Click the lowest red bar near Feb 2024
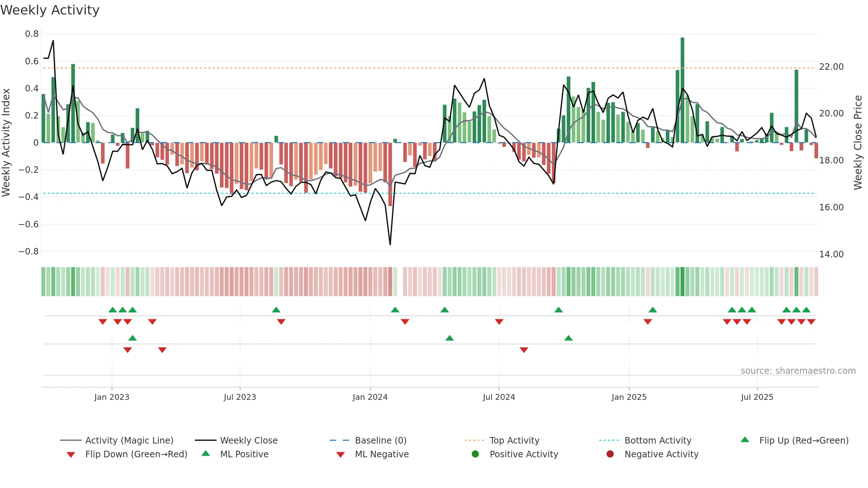 390,174
